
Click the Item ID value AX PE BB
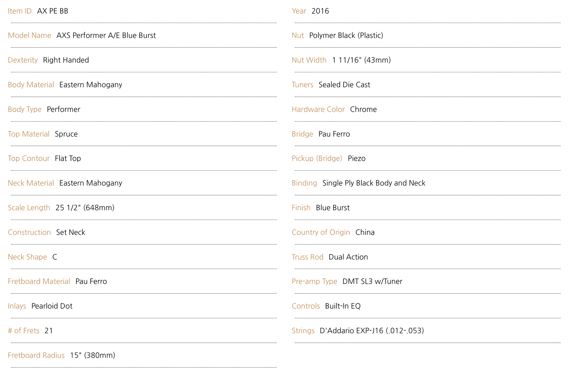tap(53, 11)
